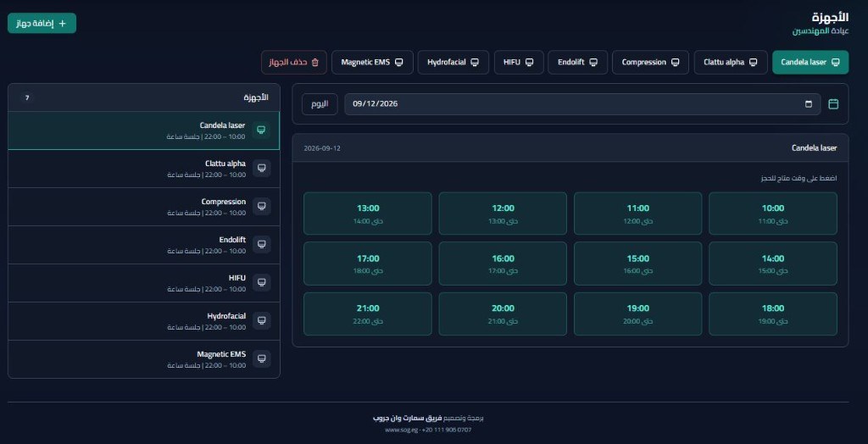Book the 21:00 time slot
Screen dimensions: 868x444
(x=368, y=314)
